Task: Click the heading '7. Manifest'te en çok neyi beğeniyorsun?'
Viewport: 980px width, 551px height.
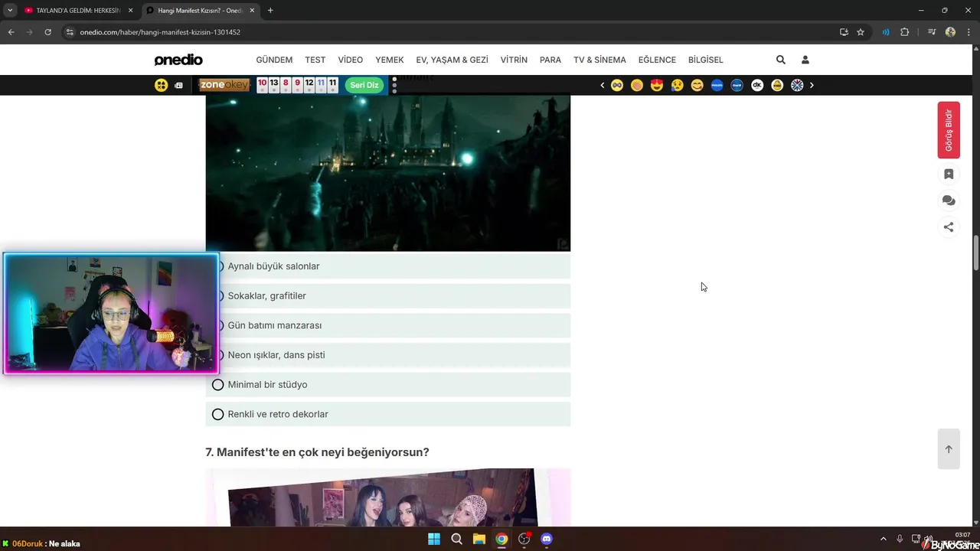Action: [x=317, y=452]
